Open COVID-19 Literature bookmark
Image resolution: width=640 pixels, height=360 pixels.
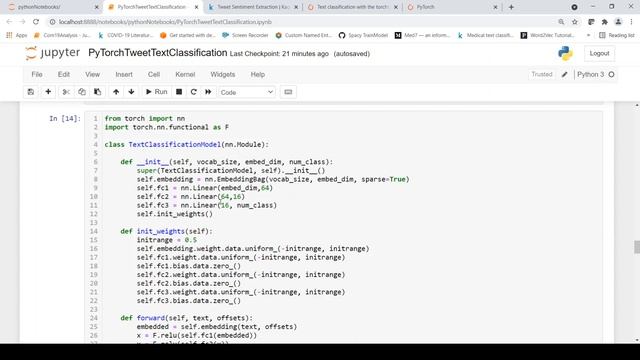(x=126, y=36)
